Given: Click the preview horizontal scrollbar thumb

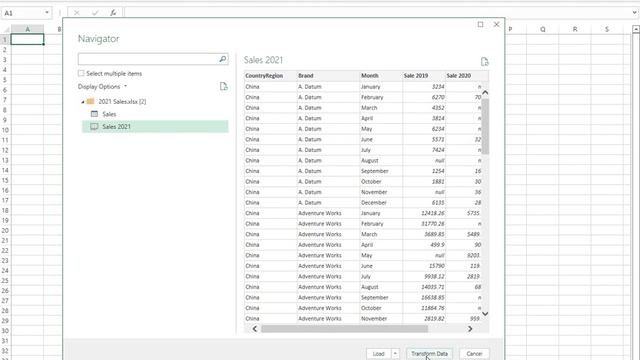Looking at the screenshot, I should click(344, 329).
